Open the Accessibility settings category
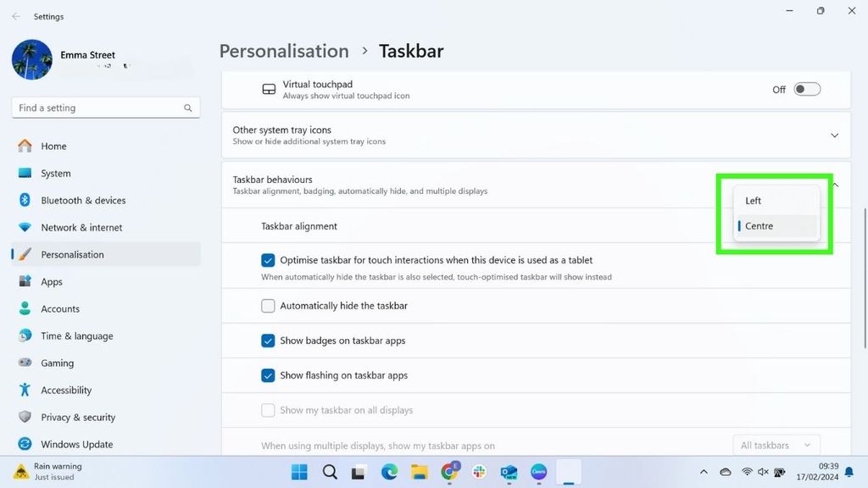This screenshot has width=868, height=488. click(x=68, y=390)
